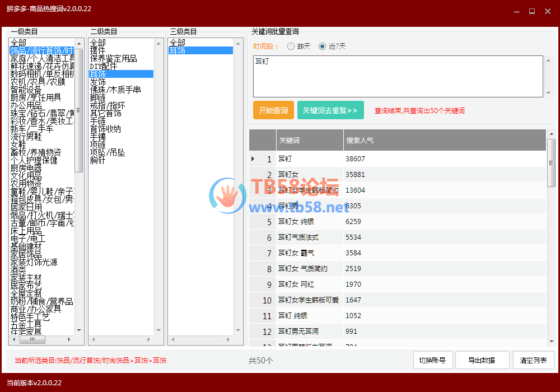Select 饰品/流行首饰 in the first-level category list
The height and width of the screenshot is (392, 560).
pos(42,50)
